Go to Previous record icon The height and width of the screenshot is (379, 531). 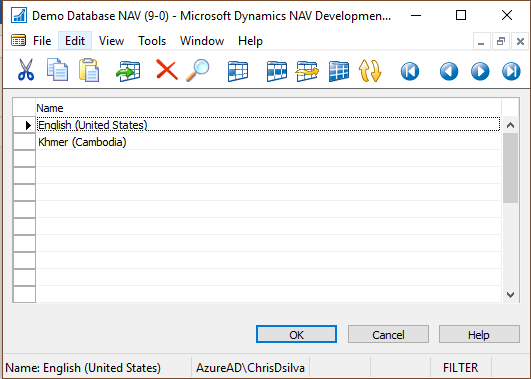point(449,71)
